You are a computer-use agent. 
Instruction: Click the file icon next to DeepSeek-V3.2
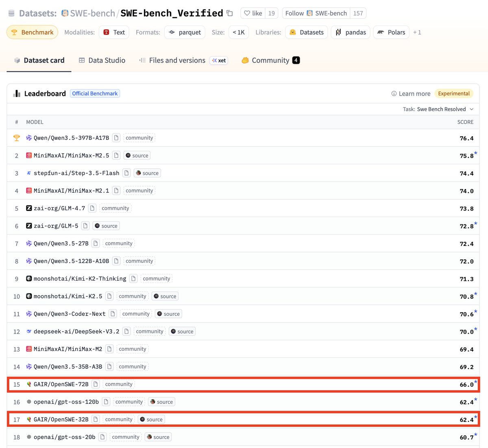pyautogui.click(x=126, y=331)
